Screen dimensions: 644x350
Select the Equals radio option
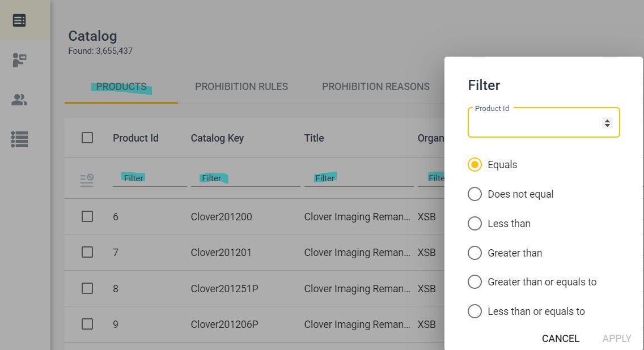click(474, 164)
